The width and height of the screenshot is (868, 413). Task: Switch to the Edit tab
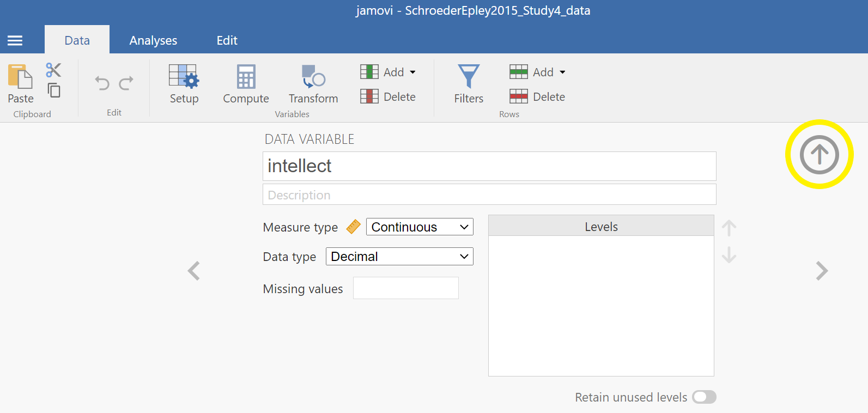(x=227, y=40)
